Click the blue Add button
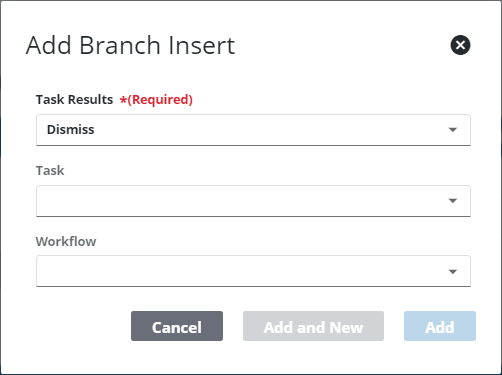502x375 pixels. pyautogui.click(x=440, y=326)
